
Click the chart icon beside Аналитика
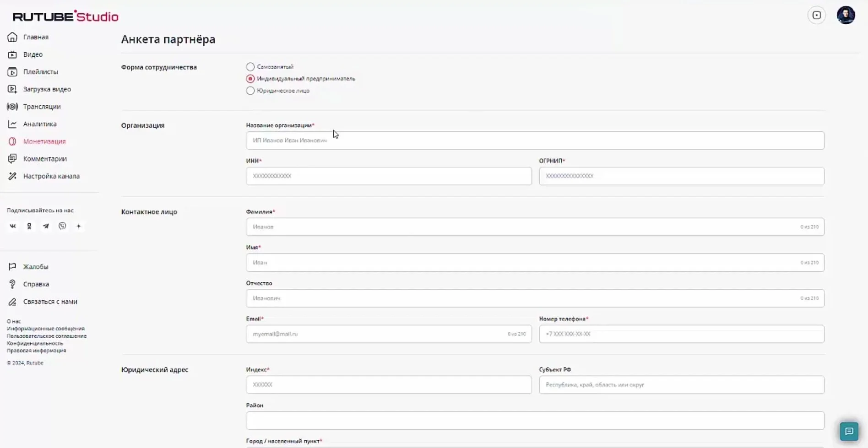[12, 124]
